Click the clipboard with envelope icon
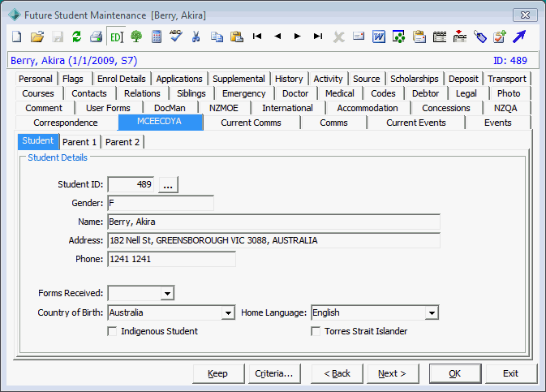Image resolution: width=546 pixels, height=392 pixels. [x=419, y=37]
